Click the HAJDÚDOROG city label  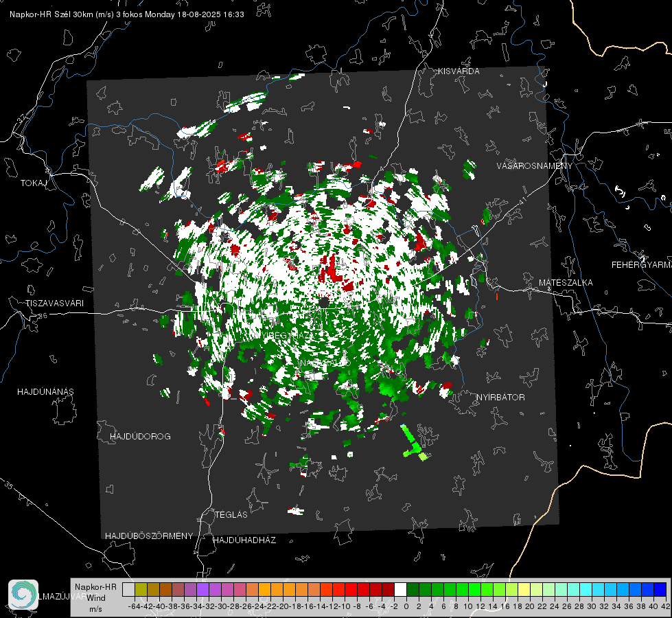tap(140, 436)
